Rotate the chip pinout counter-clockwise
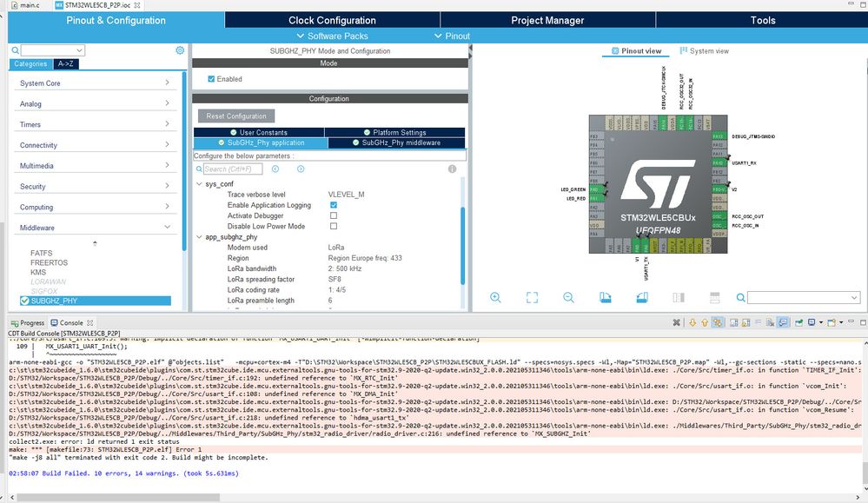Screen dimensions: 868x503 click(642, 298)
